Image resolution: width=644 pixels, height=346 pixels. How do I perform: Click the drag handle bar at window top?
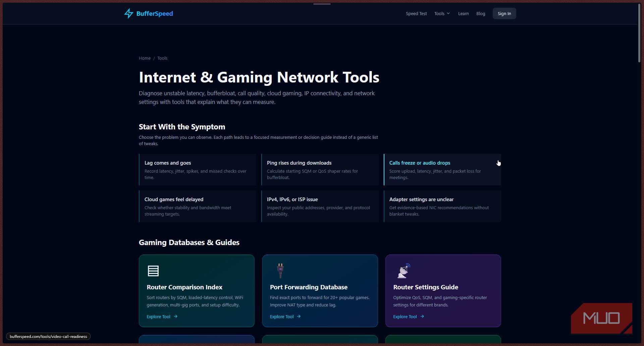pos(322,4)
